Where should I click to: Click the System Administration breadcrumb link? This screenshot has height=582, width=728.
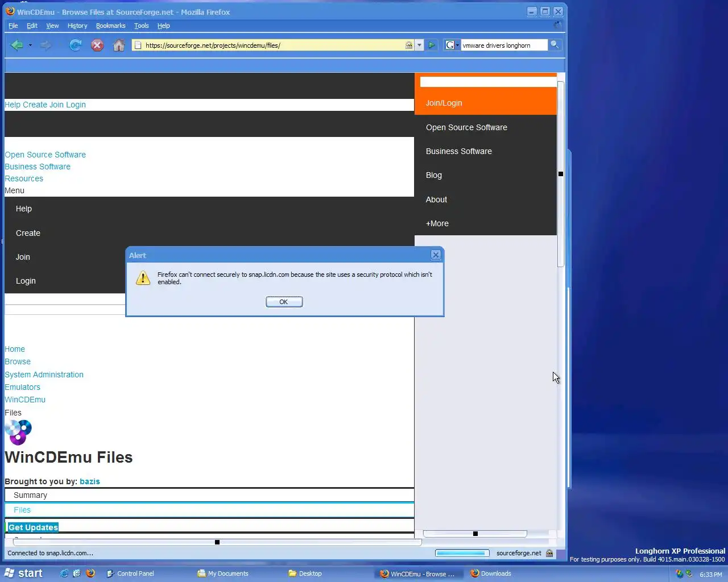click(x=44, y=375)
